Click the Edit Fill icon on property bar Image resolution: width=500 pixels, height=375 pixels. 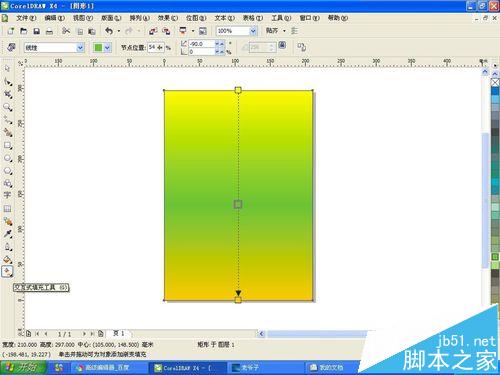pyautogui.click(x=11, y=47)
